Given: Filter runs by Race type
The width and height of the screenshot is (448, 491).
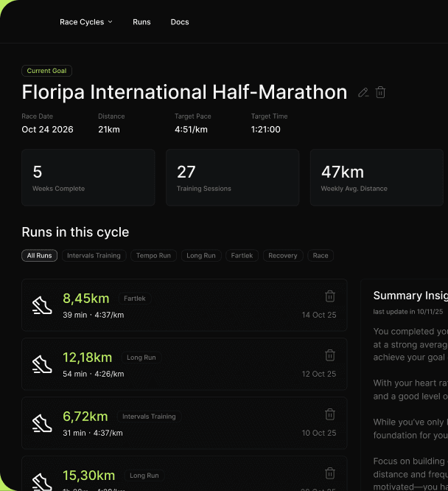Looking at the screenshot, I should click(x=321, y=256).
